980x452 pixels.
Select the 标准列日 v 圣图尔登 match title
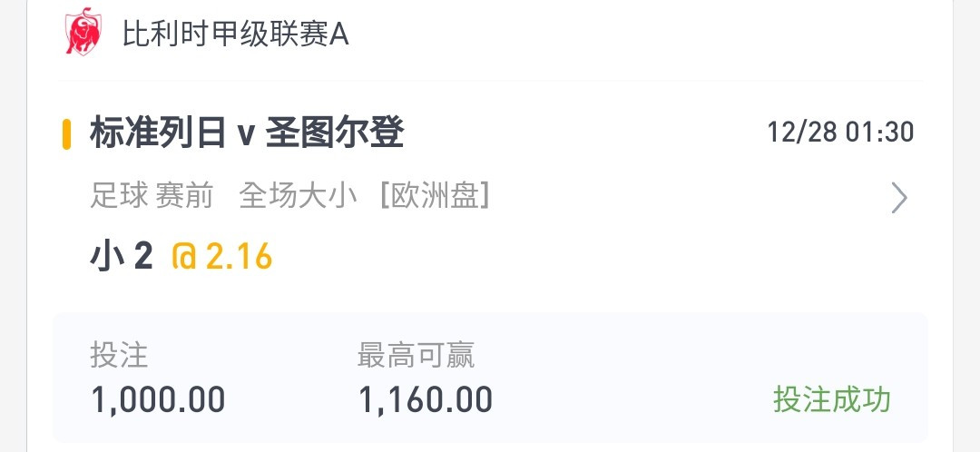[247, 133]
